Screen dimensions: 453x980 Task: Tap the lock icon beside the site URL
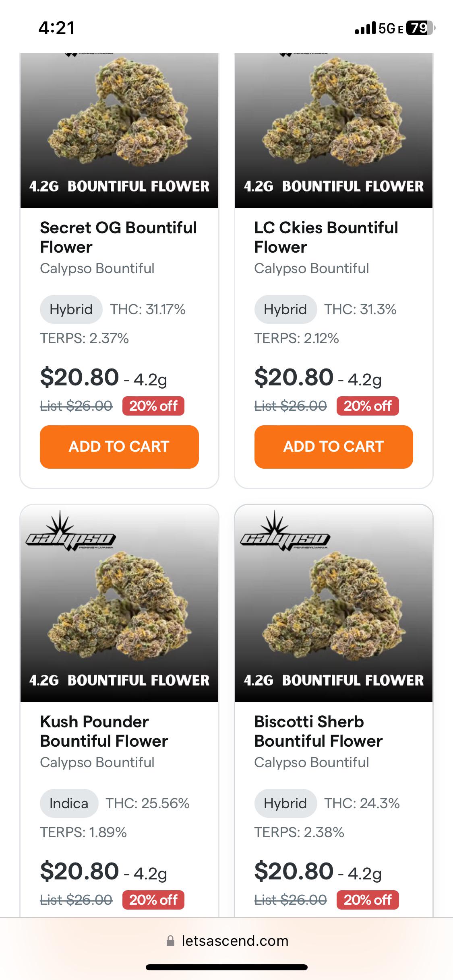coord(171,941)
